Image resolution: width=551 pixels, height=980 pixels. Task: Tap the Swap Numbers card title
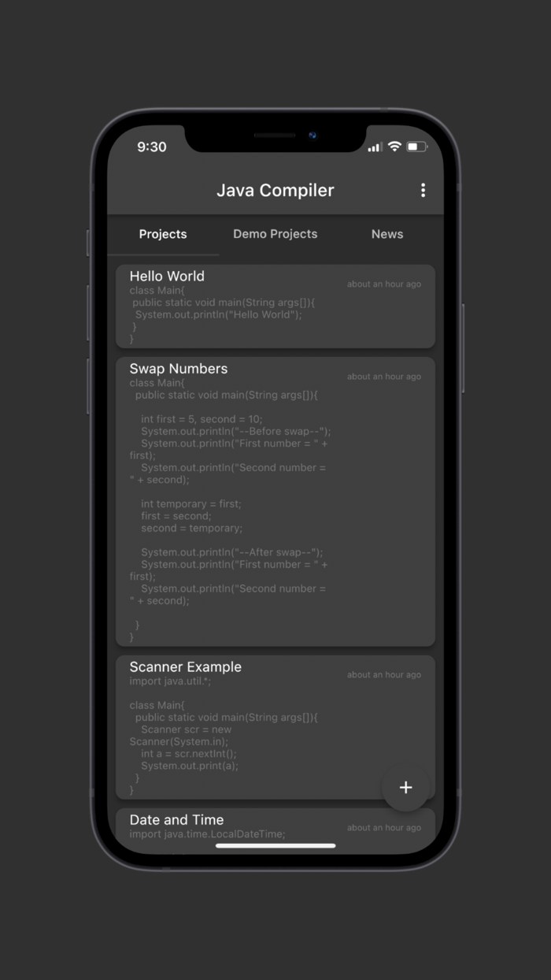click(179, 368)
